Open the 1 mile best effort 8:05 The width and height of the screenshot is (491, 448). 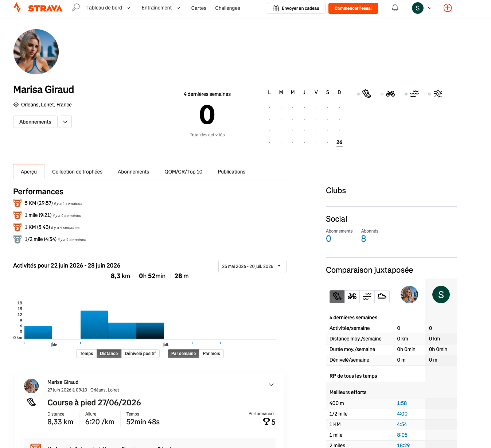(402, 435)
